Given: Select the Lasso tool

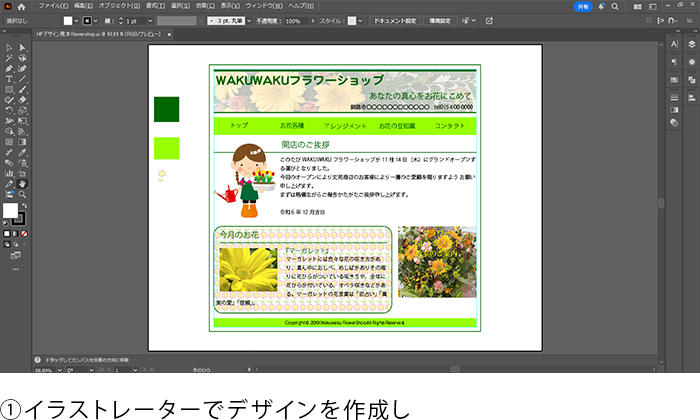Looking at the screenshot, I should coord(22,58).
